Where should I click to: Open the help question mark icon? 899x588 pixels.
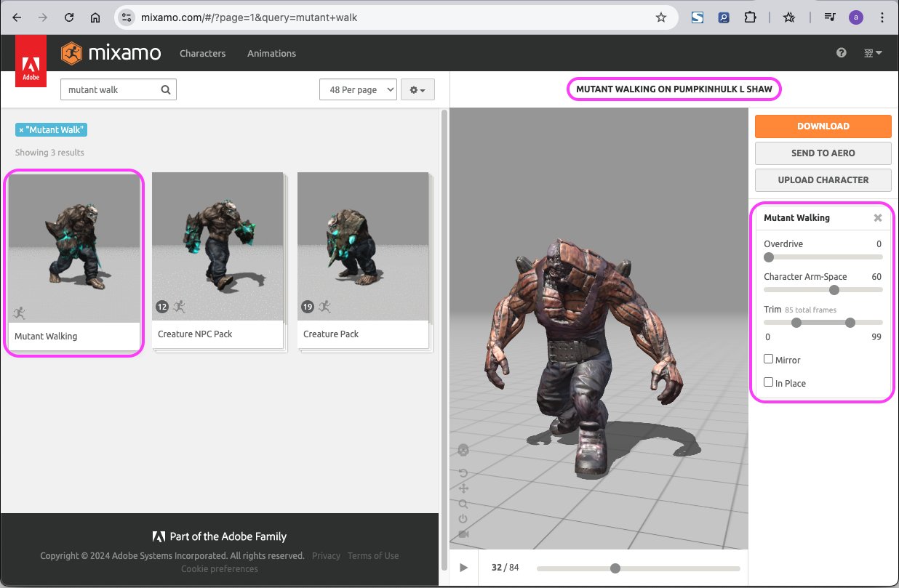pyautogui.click(x=842, y=53)
